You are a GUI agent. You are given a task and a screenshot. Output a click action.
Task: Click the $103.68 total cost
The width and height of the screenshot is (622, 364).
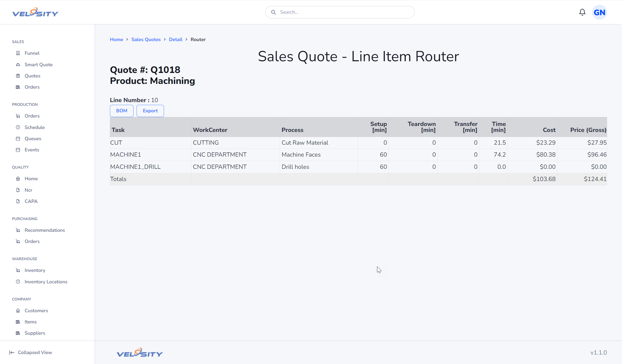coord(544,179)
